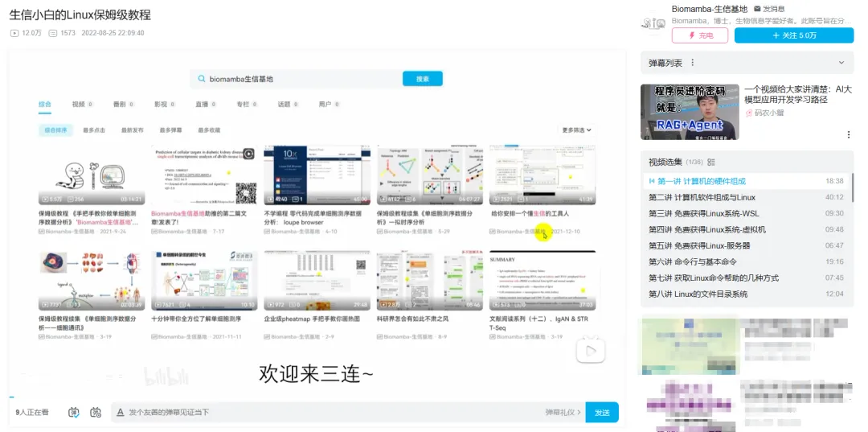Visit the 码农小蟹 uploader link
The height and width of the screenshot is (432, 868).
coord(769,113)
